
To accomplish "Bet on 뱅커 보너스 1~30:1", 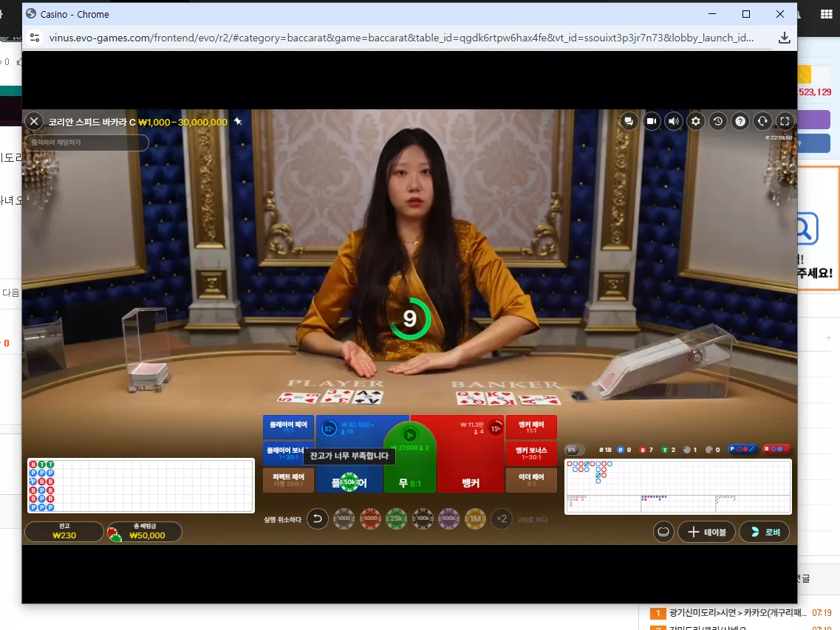I will [531, 453].
